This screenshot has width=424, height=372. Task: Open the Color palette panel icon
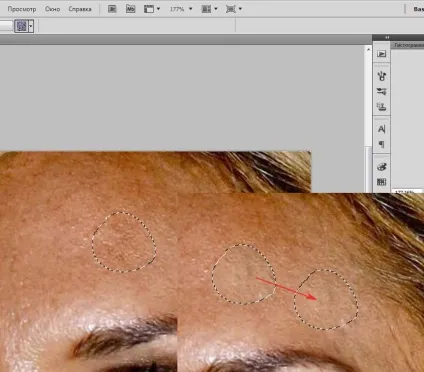[x=381, y=167]
